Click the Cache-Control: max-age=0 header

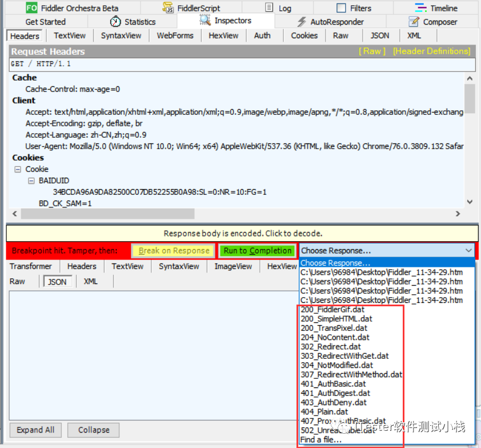pyautogui.click(x=73, y=89)
